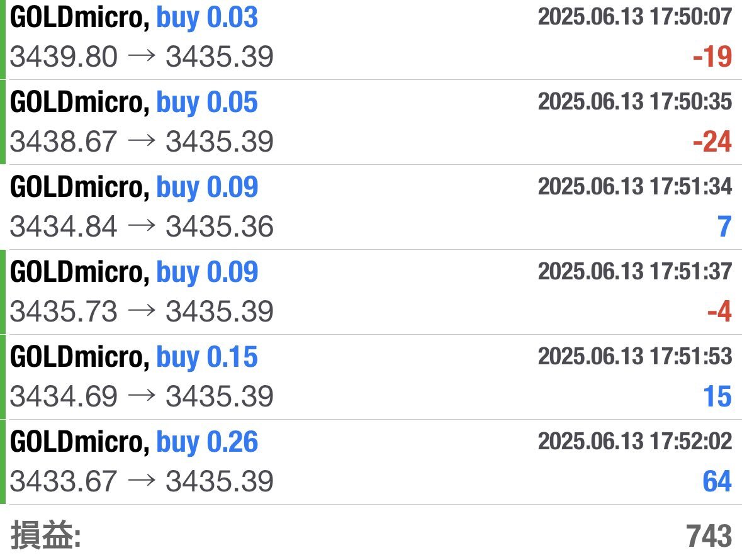Tap the profit value 7
Image resolution: width=742 pixels, height=560 pixels.
724,227
